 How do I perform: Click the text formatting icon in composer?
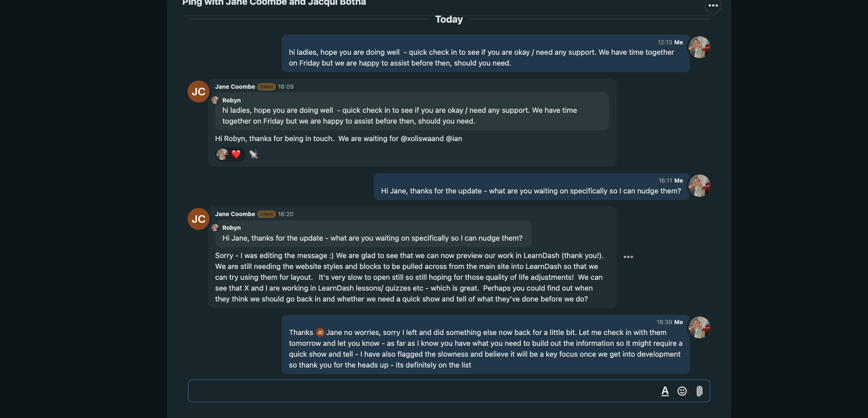[665, 391]
